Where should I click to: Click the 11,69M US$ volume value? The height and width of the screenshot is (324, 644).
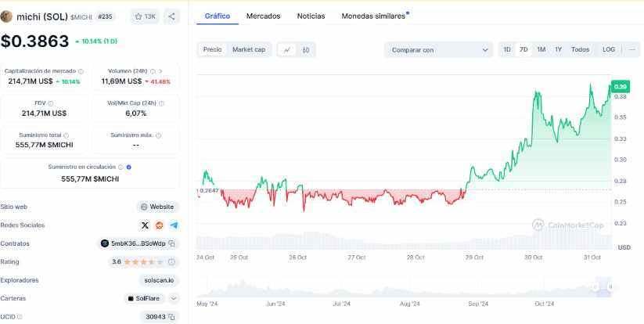pyautogui.click(x=121, y=81)
